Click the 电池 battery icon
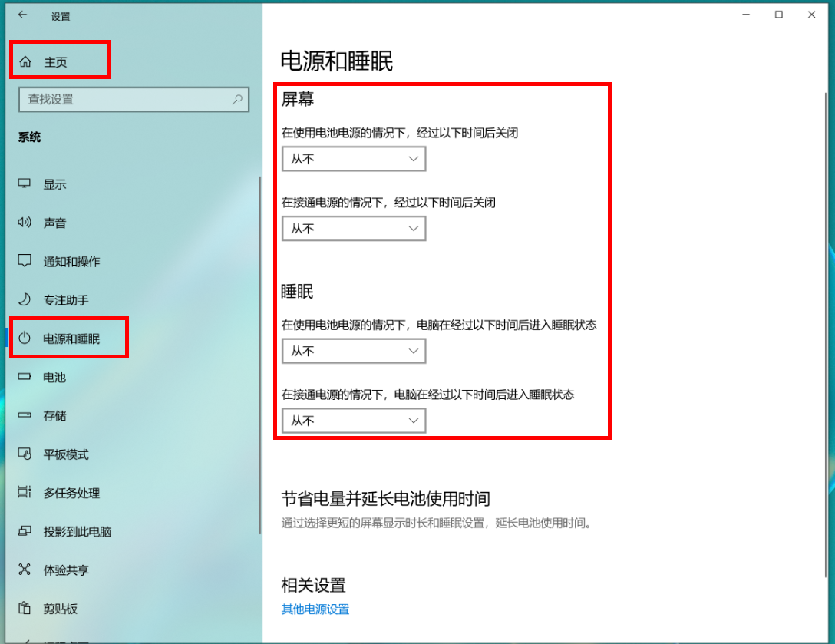 [x=25, y=377]
